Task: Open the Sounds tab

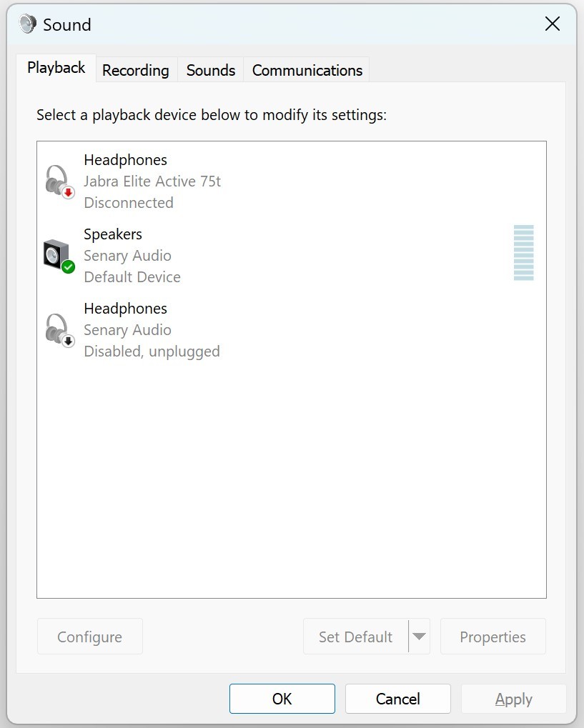Action: coord(211,70)
